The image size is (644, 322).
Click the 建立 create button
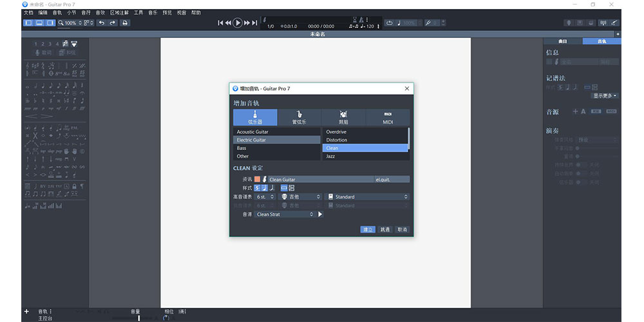coord(368,229)
